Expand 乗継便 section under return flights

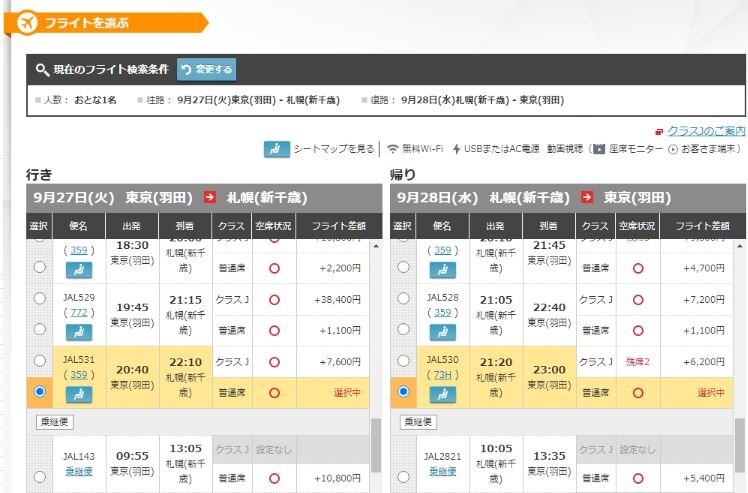pos(419,422)
